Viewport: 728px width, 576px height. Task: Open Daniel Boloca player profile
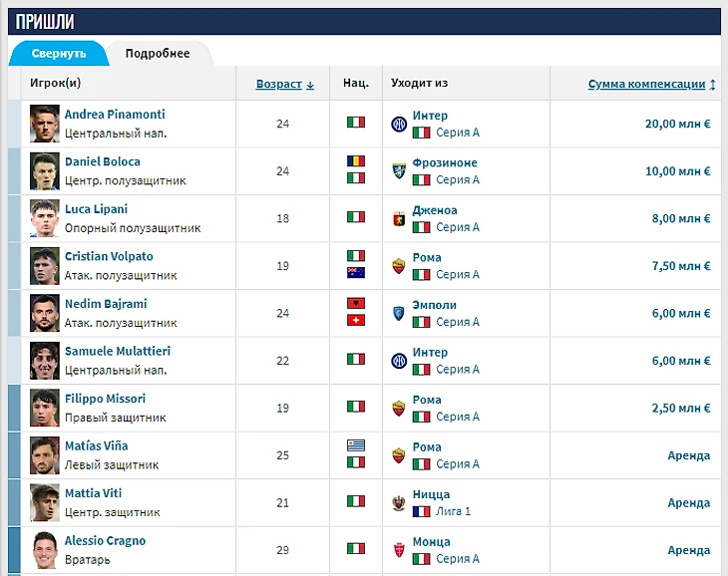(x=102, y=161)
